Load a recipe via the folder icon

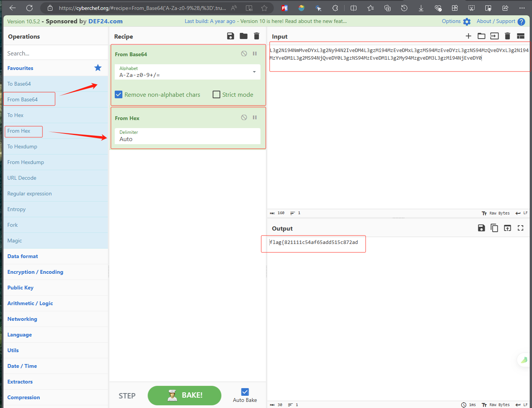click(x=244, y=36)
